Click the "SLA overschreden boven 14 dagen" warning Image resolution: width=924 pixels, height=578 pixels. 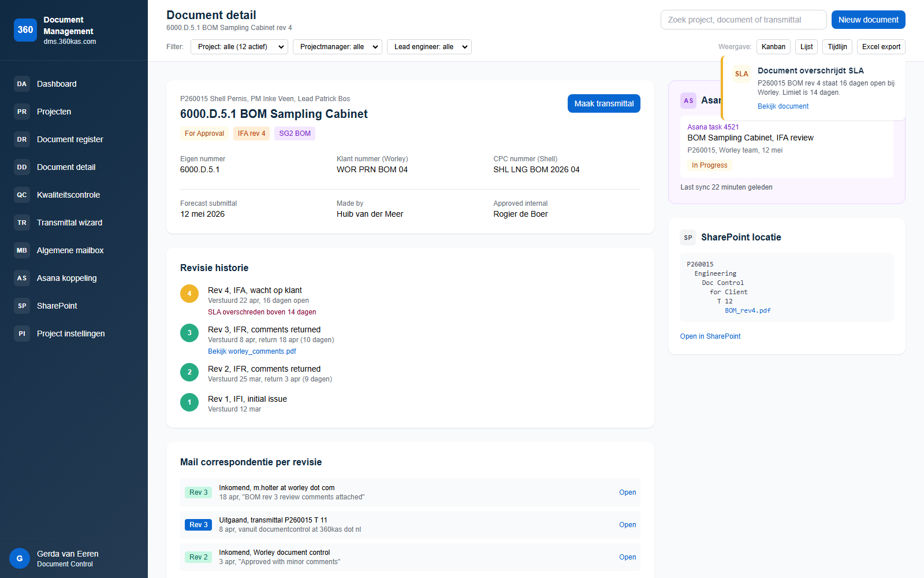tap(262, 312)
